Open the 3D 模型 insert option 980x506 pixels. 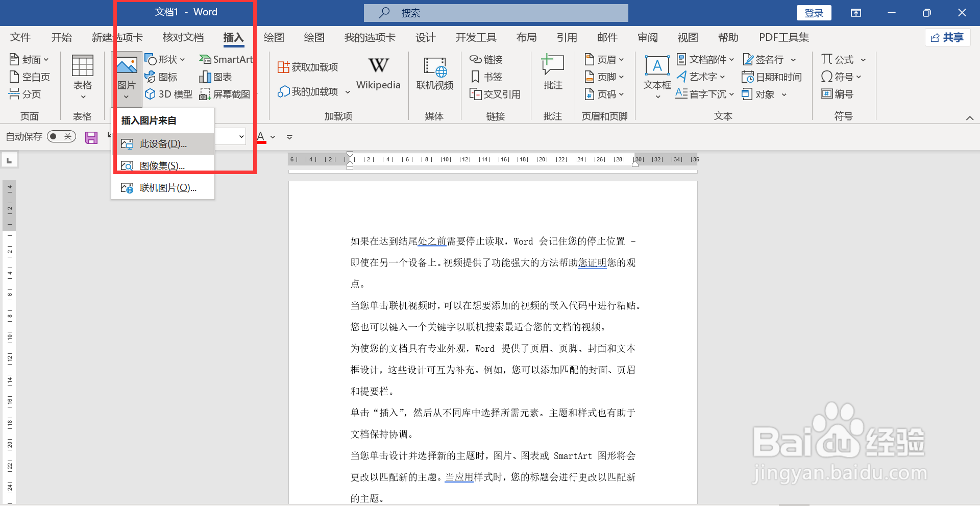(x=168, y=94)
